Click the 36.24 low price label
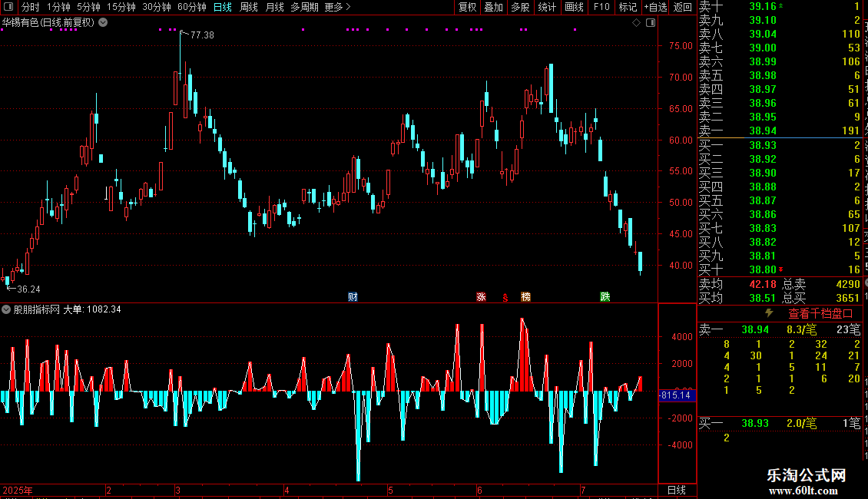The height and width of the screenshot is (499, 868). click(28, 289)
